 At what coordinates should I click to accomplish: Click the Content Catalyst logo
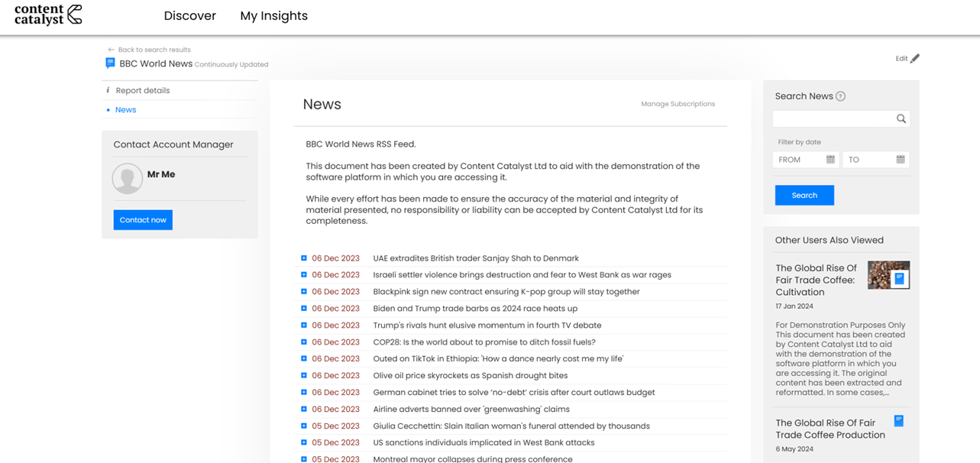coord(48,15)
